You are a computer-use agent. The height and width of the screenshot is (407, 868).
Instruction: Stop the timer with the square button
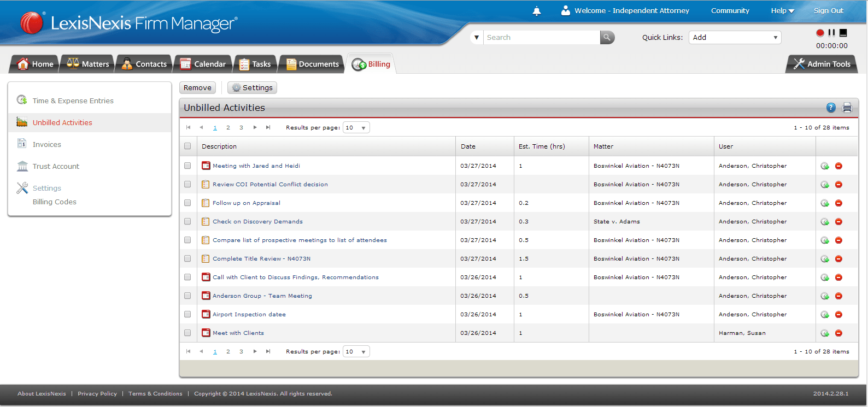(843, 33)
